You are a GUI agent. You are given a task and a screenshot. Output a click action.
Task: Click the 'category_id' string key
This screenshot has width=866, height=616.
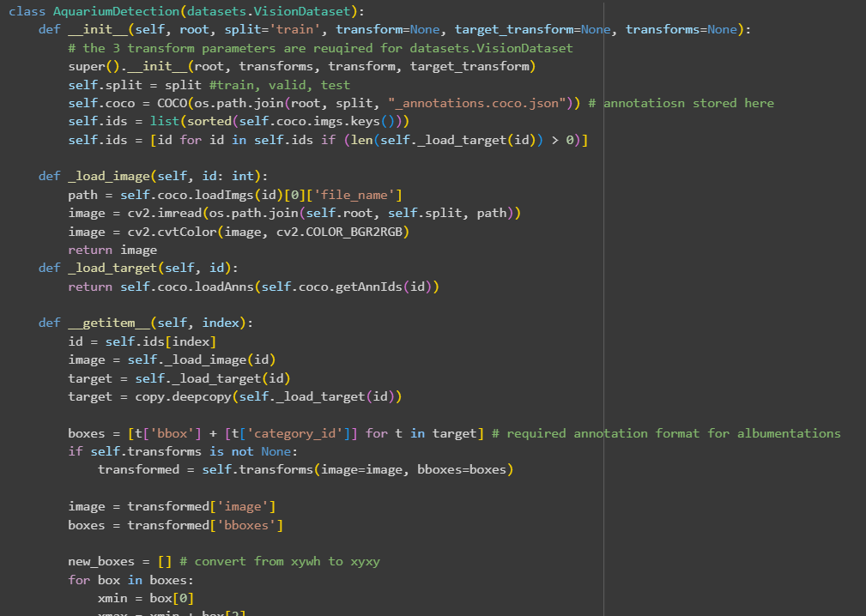(x=294, y=433)
